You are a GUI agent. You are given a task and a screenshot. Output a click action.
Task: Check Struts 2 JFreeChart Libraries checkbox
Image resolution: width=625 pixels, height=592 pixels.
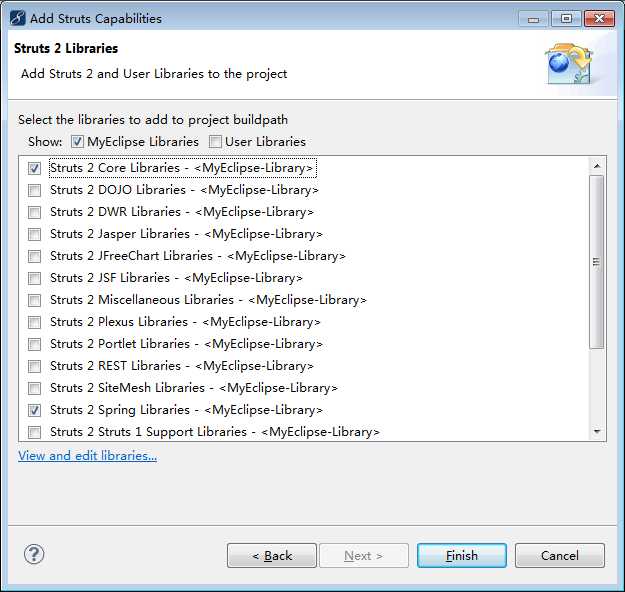[34, 256]
